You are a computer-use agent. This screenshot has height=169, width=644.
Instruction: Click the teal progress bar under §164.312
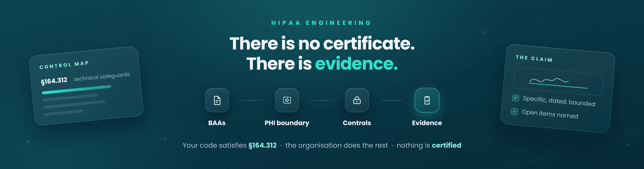click(76, 90)
